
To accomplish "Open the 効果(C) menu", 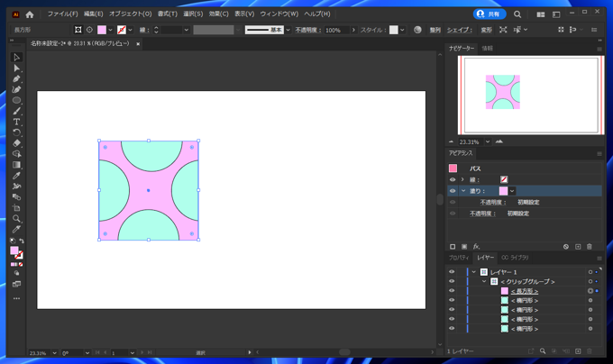I will pos(218,14).
